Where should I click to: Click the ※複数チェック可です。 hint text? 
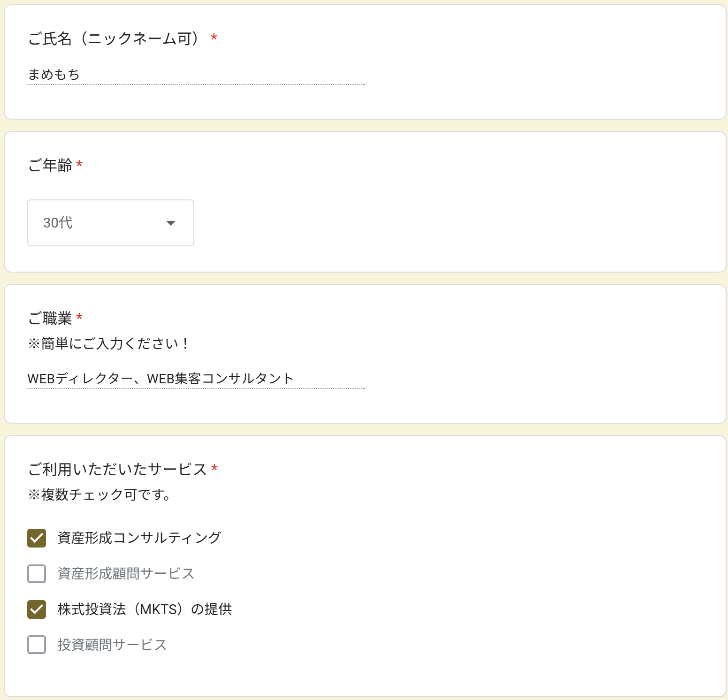click(100, 495)
